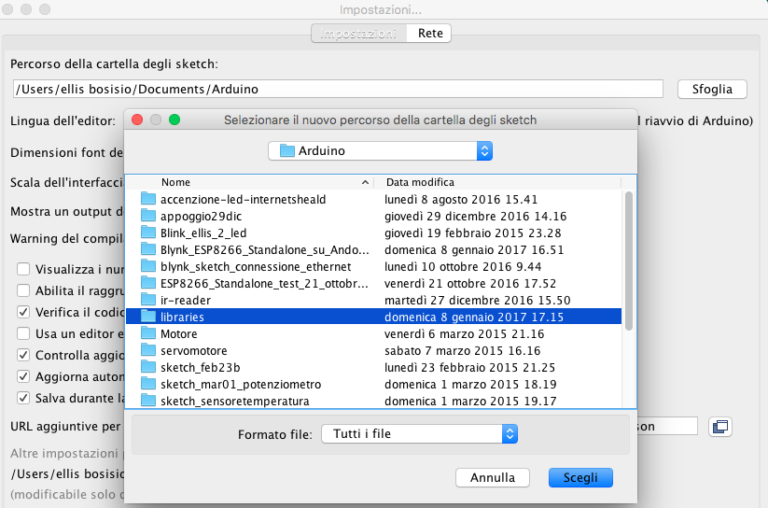Select the Impostazioni tab
The height and width of the screenshot is (508, 768).
tap(357, 33)
